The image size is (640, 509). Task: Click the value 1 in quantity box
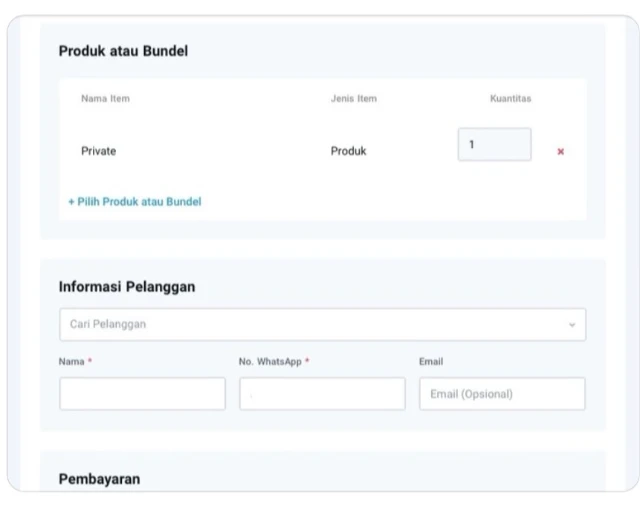(x=472, y=145)
